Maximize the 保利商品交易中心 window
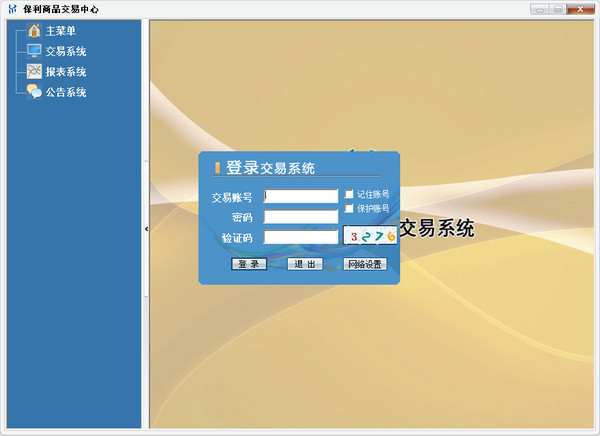This screenshot has width=600, height=436. pos(558,9)
